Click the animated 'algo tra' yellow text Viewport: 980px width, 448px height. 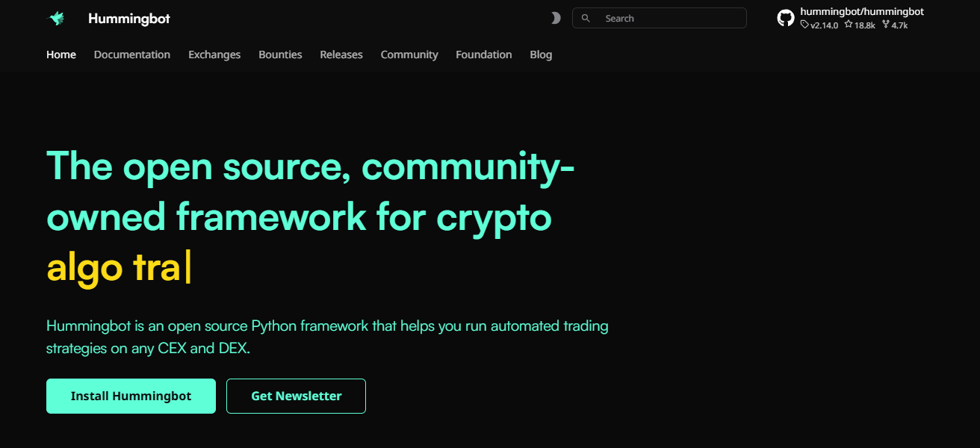119,268
